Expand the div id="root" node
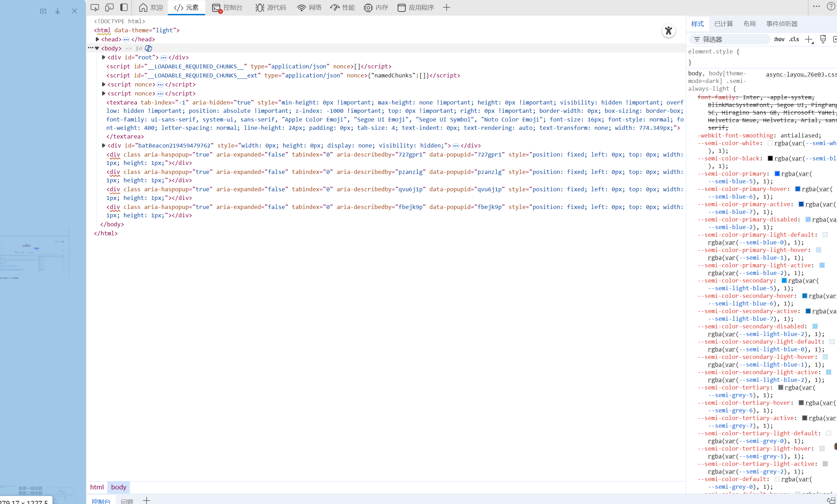 tap(103, 57)
